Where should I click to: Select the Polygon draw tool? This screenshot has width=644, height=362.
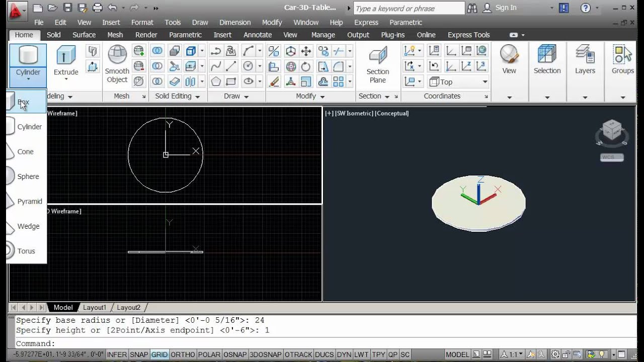(x=216, y=81)
